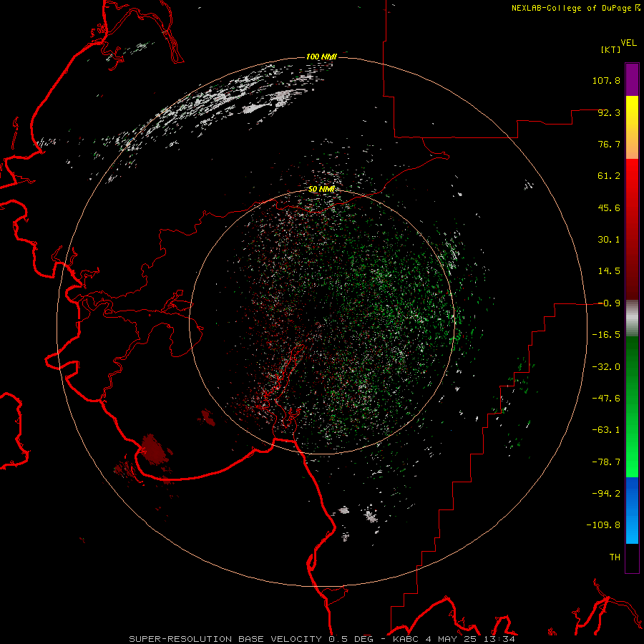Select the 107.8 legend value
Viewport: 644px width, 644px height.
coord(606,80)
